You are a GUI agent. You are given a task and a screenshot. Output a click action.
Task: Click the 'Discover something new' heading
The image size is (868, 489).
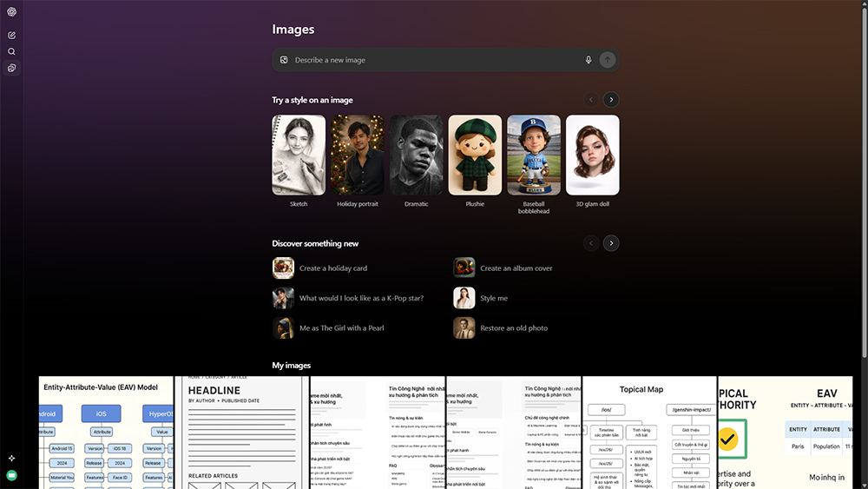pos(315,244)
